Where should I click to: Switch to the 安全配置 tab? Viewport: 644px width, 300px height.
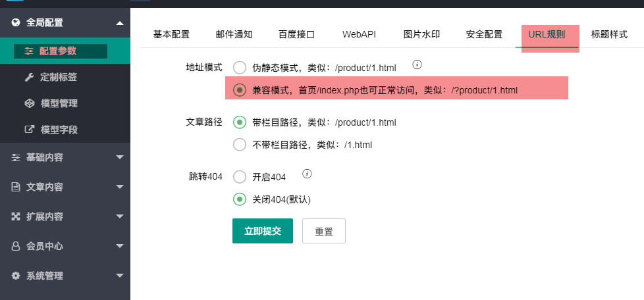click(484, 34)
